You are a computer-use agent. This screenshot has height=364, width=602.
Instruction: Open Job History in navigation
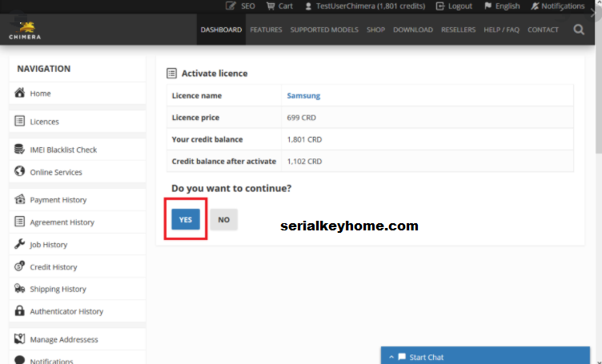tap(78, 244)
